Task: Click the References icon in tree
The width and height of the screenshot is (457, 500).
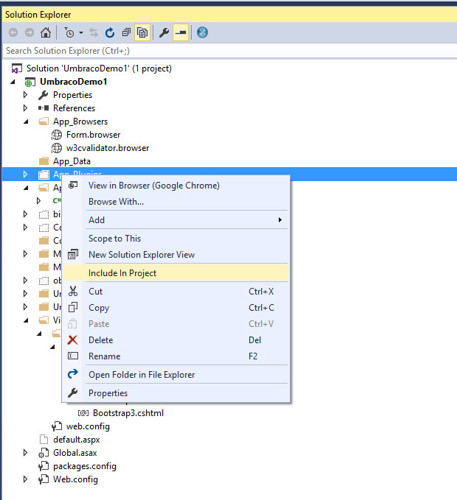Action: point(43,108)
